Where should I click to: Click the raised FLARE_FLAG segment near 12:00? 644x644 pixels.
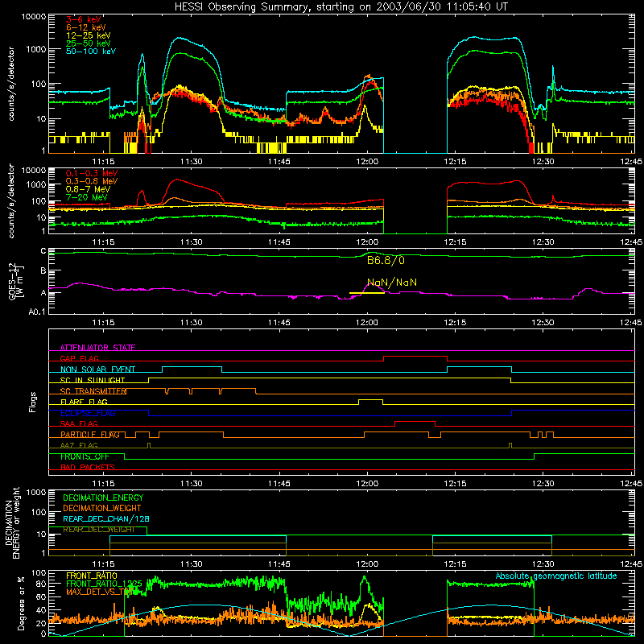pyautogui.click(x=371, y=399)
